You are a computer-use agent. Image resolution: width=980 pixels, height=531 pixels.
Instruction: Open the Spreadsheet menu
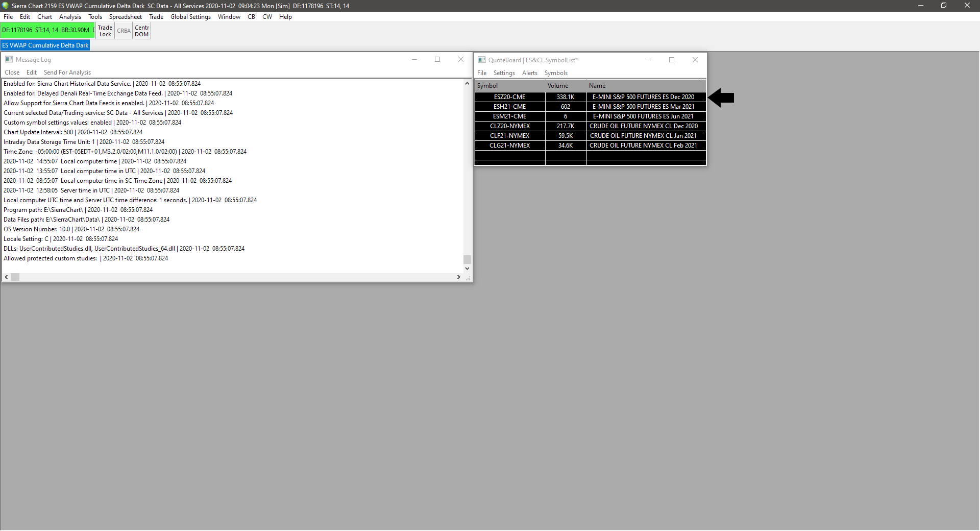tap(125, 17)
